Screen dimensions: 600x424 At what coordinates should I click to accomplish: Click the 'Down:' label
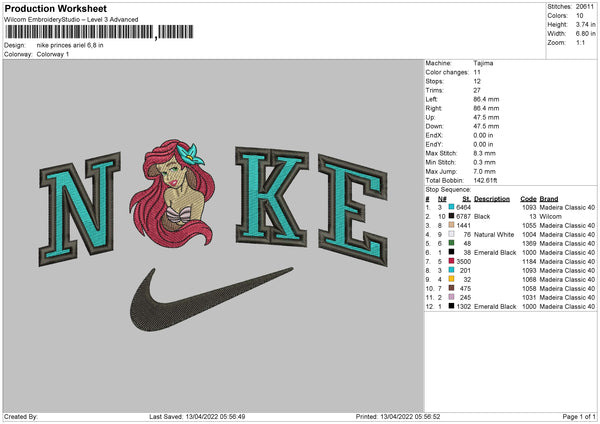(434, 126)
